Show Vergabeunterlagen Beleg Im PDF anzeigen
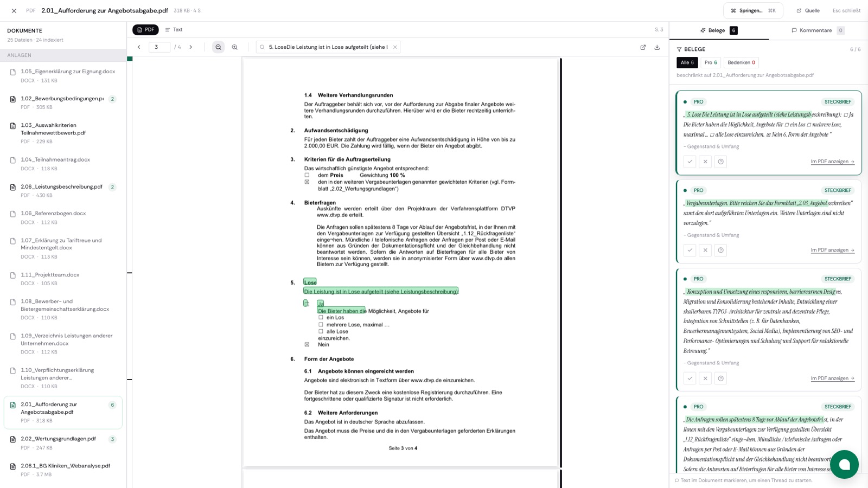Screen dimensions: 868x488 833,250
